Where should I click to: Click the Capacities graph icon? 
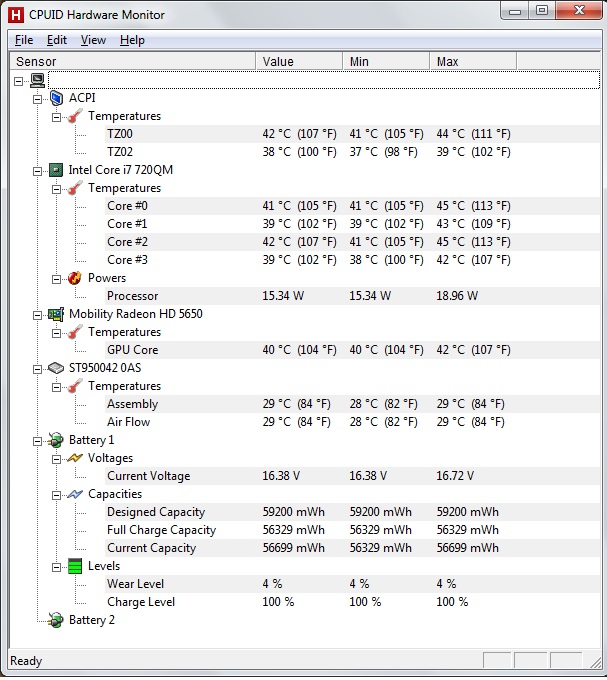(75, 494)
